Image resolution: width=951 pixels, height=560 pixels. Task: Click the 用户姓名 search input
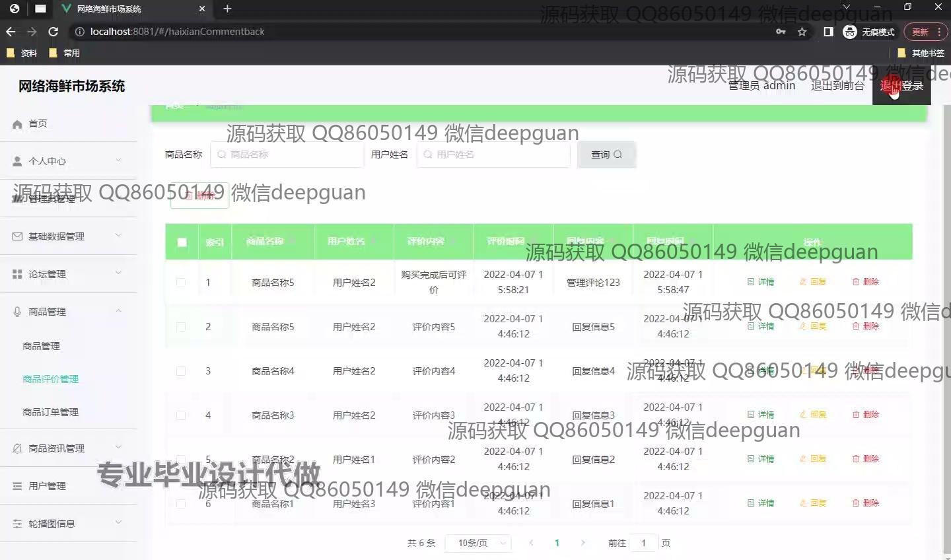[493, 155]
